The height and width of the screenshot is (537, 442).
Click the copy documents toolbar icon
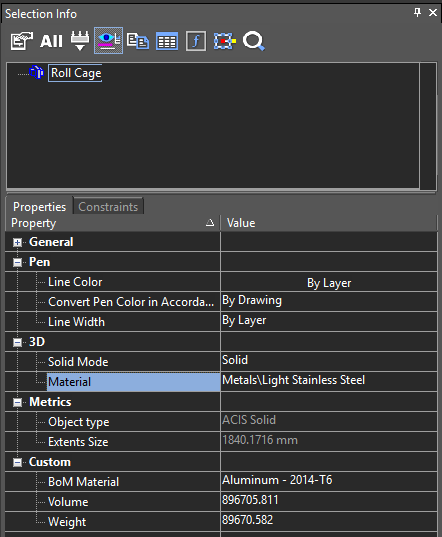pyautogui.click(x=138, y=41)
